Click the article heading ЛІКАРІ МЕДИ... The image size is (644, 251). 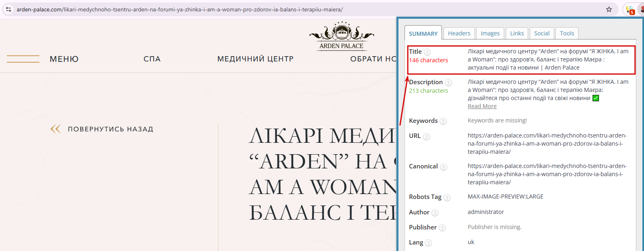point(322,174)
